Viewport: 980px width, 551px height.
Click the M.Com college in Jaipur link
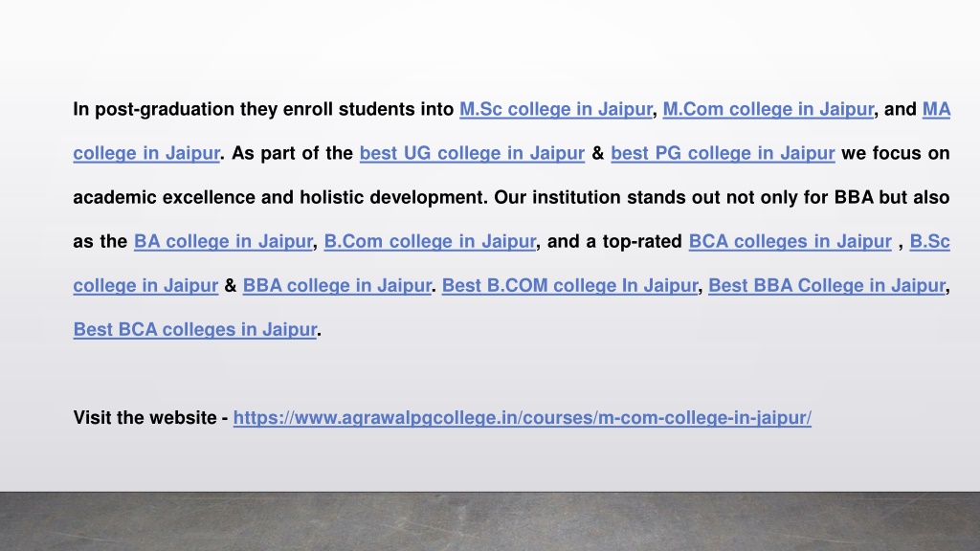pos(768,109)
